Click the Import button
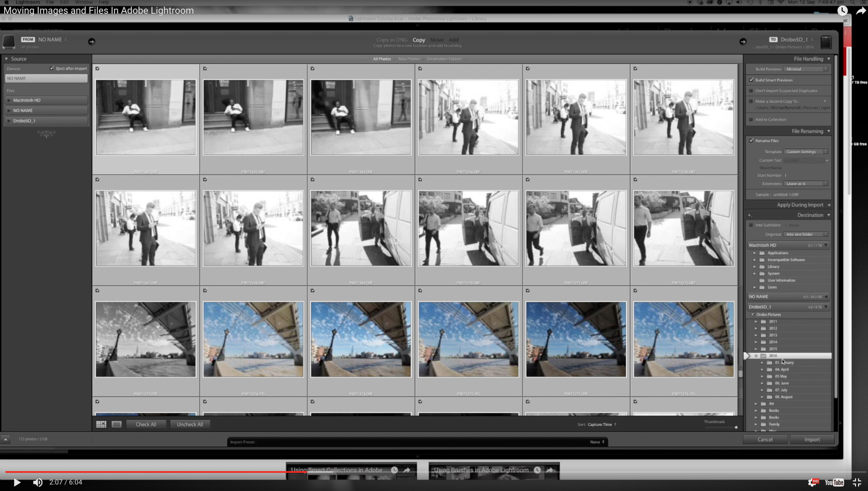This screenshot has height=491, width=868. tap(812, 439)
